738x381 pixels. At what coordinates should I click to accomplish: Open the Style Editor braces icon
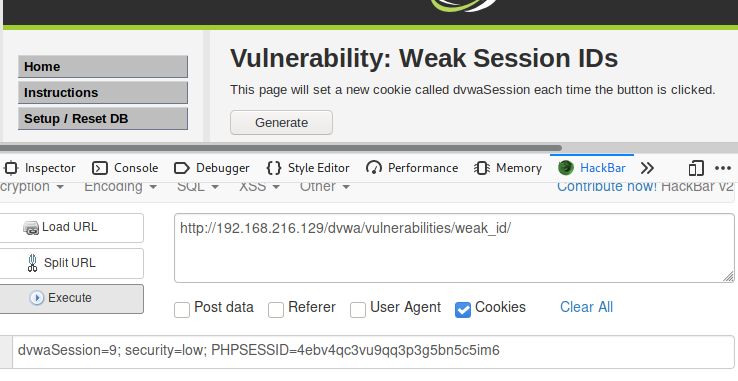(273, 168)
